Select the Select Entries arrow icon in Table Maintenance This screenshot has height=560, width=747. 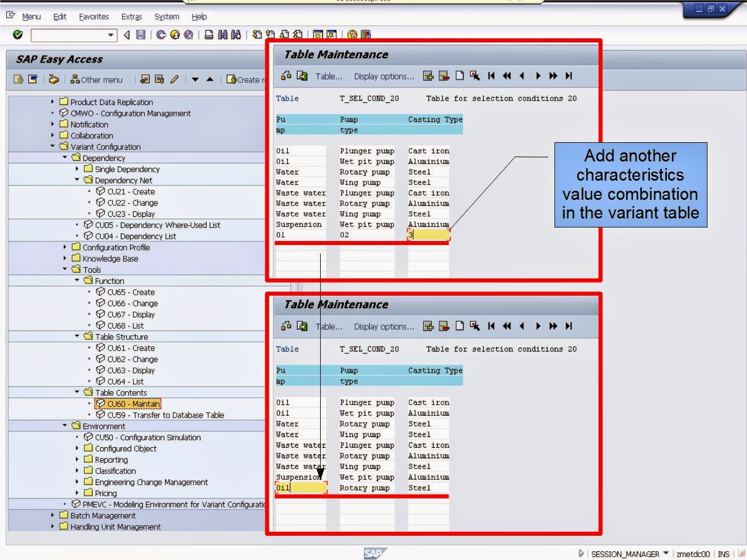click(x=474, y=75)
